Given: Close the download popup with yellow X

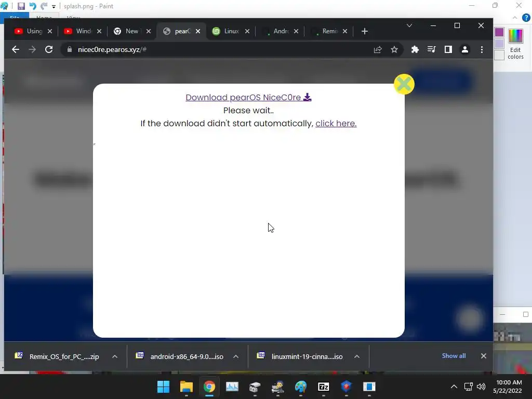Looking at the screenshot, I should (x=404, y=84).
